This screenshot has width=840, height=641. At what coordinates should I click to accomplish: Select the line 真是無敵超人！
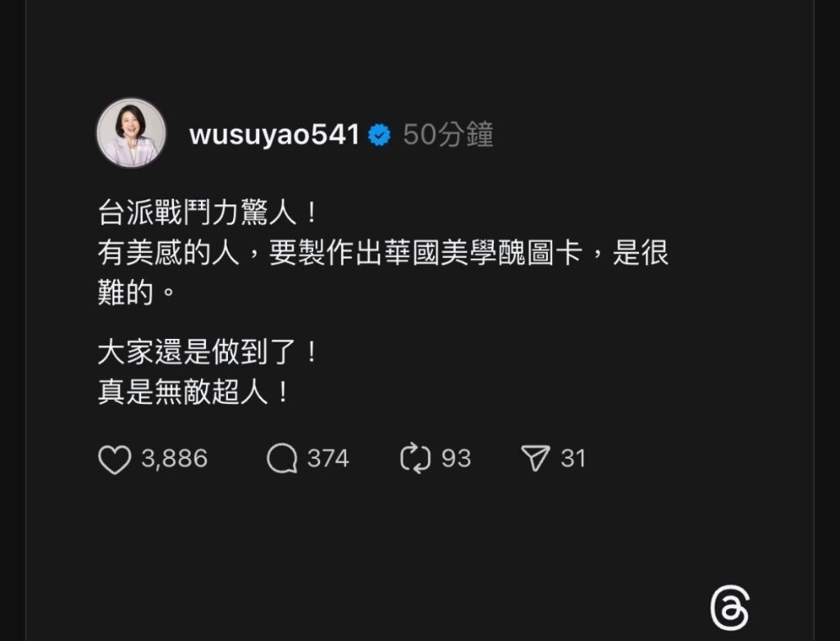[195, 391]
